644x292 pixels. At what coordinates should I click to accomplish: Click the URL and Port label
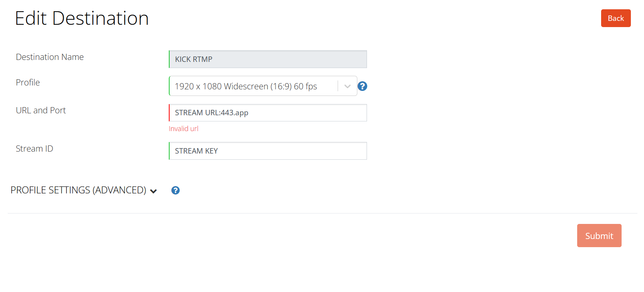41,110
